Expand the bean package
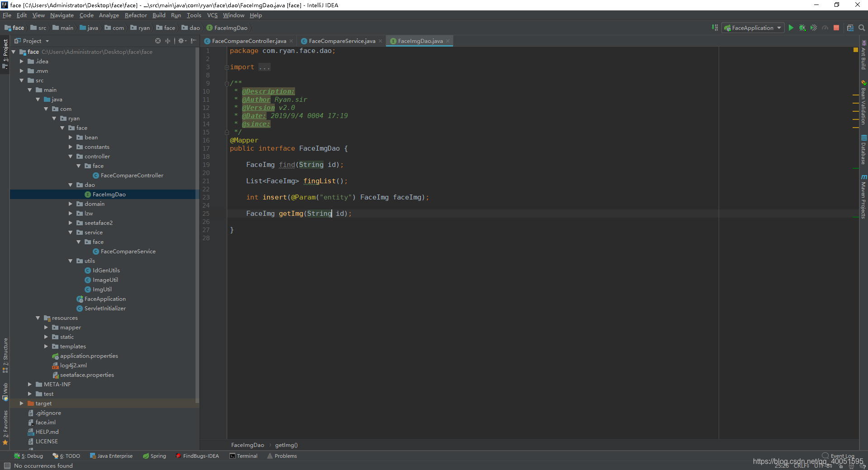 [70, 138]
